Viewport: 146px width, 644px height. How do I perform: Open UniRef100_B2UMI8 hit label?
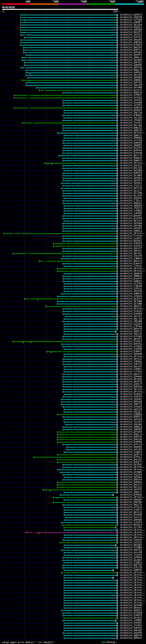[x=131, y=394]
